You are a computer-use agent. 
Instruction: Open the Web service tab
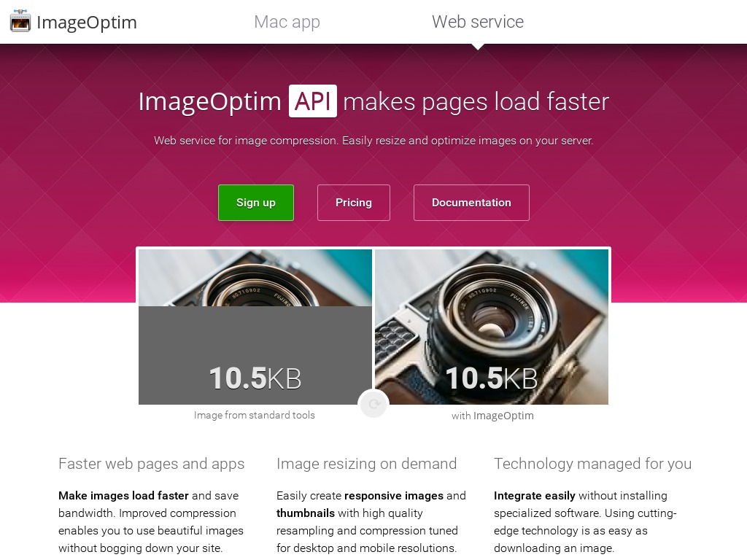tap(478, 22)
